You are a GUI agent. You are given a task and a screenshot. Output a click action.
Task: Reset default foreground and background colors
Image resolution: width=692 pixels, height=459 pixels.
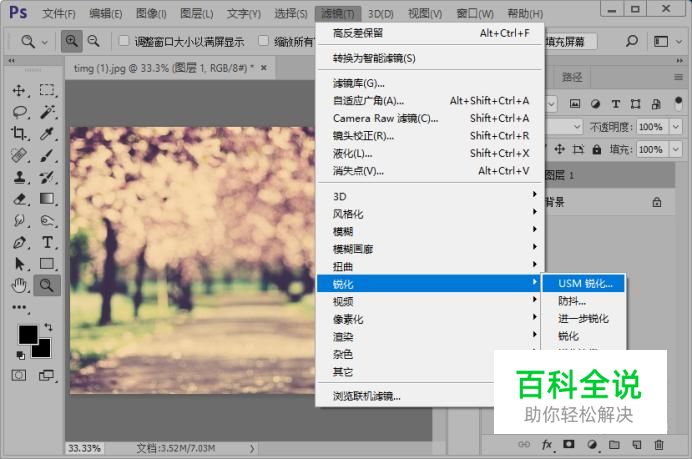coord(20,354)
